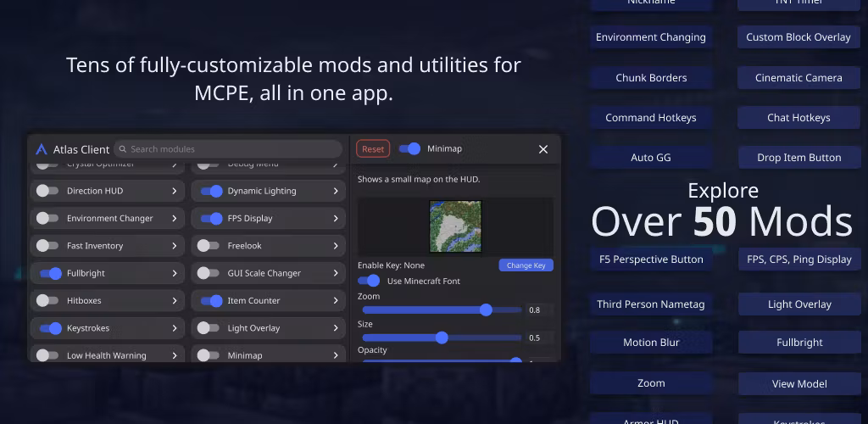Click the Atlas Client logo icon
The height and width of the screenshot is (424, 868).
(41, 149)
